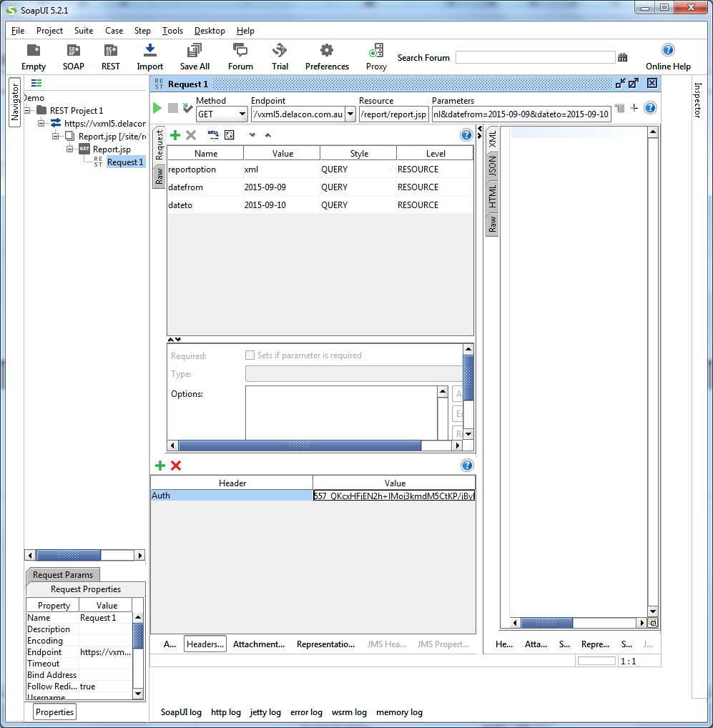Open the Forum toolbar icon
This screenshot has width=713, height=728.
tap(240, 51)
